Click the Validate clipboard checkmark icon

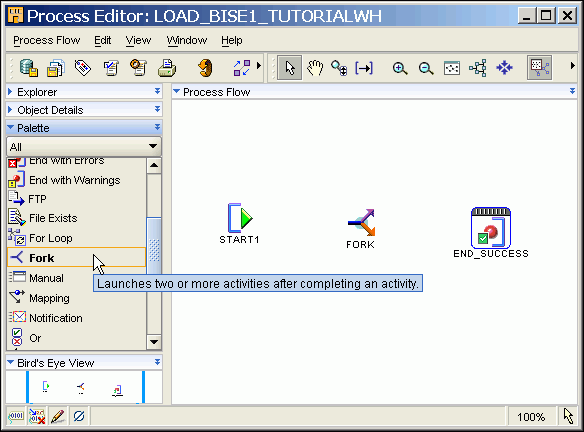(111, 68)
